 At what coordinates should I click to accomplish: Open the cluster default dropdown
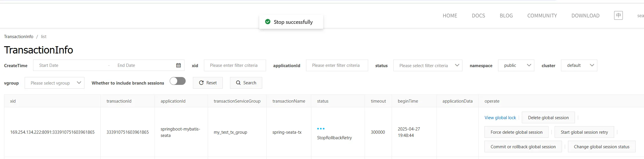click(x=579, y=65)
